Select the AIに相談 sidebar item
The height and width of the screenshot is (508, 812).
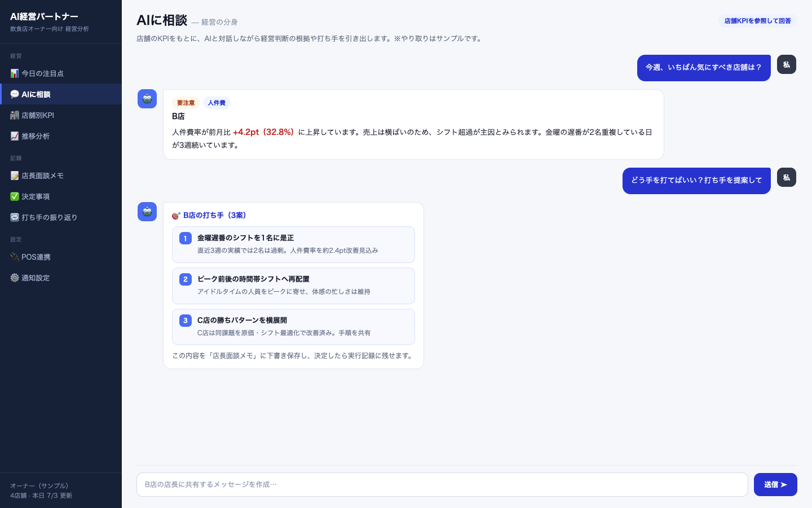(61, 94)
